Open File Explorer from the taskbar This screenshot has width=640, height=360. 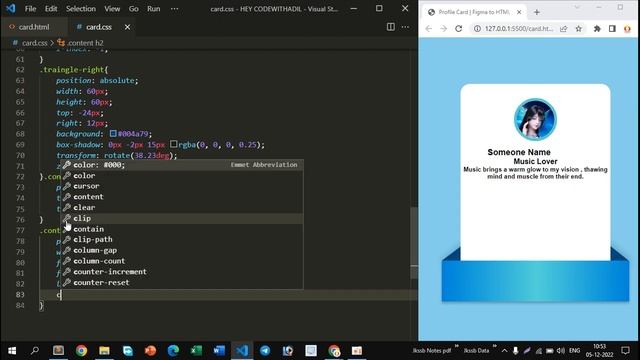tap(104, 351)
